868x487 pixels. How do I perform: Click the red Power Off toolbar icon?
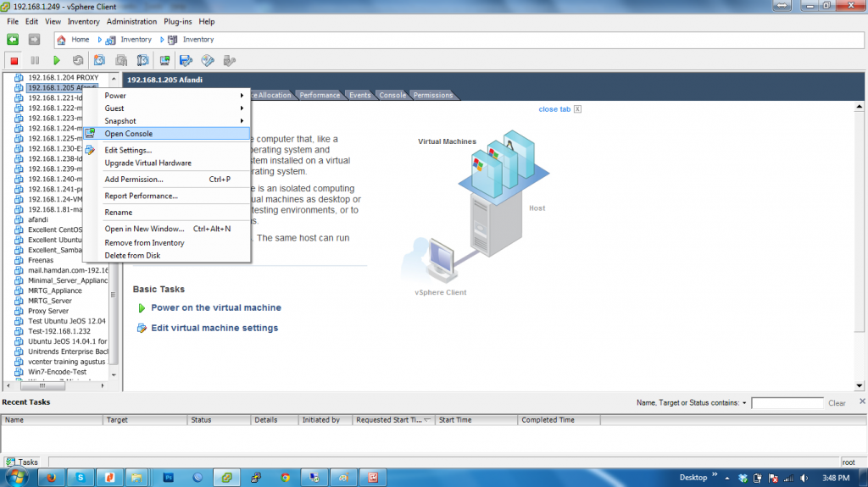(x=14, y=60)
